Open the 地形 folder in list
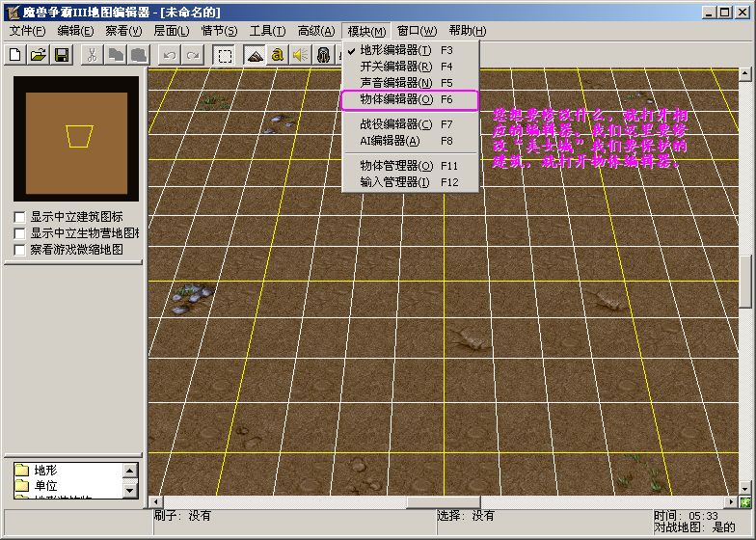Viewport: 756px width, 540px height. pos(45,471)
